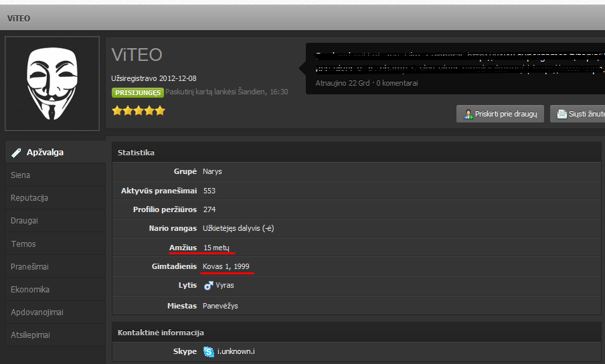Click the group value Narys
Viewport: 605px width, 364px height.
pos(212,171)
